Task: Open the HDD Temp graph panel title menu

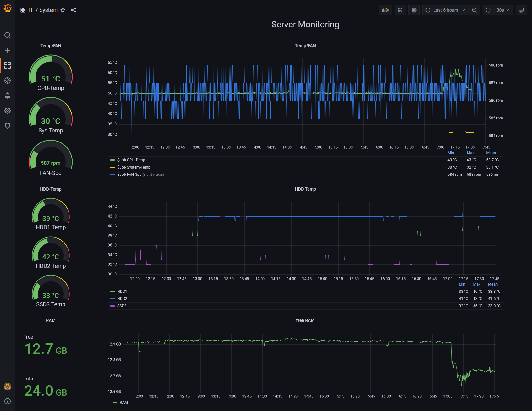Action: pos(305,189)
